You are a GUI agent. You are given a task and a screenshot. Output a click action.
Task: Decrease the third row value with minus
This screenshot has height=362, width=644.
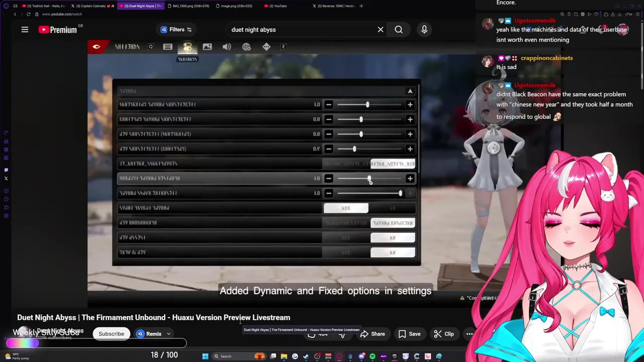329,134
